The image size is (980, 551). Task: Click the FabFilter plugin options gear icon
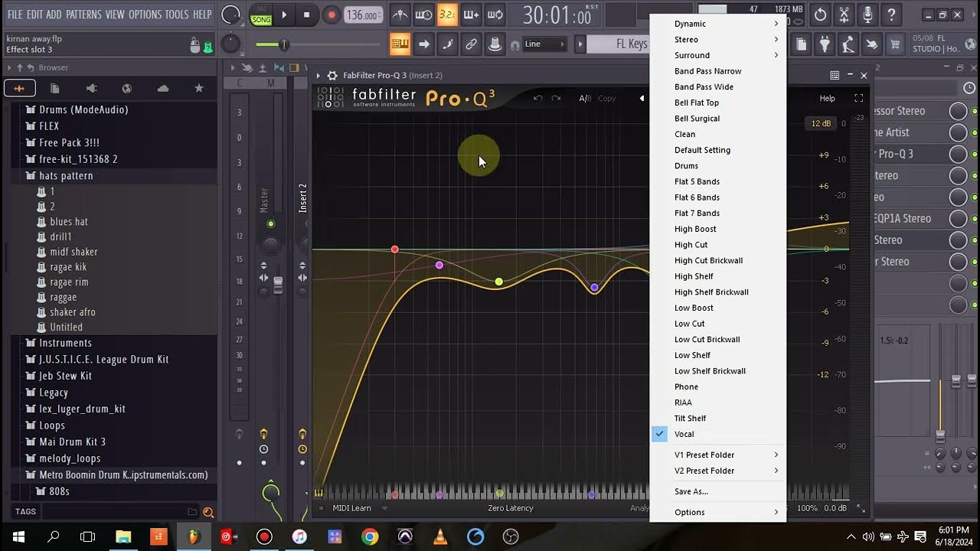[332, 75]
